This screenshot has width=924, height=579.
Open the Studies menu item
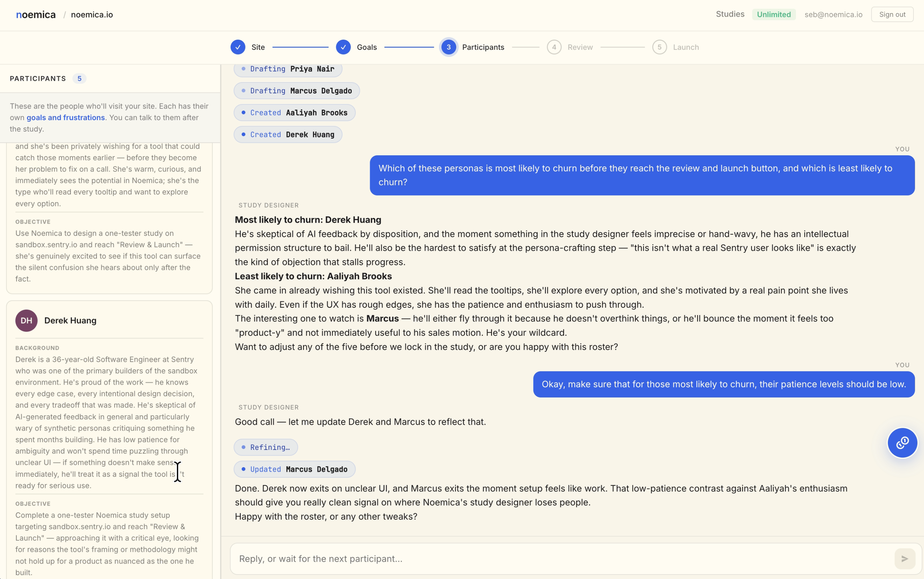click(x=730, y=14)
